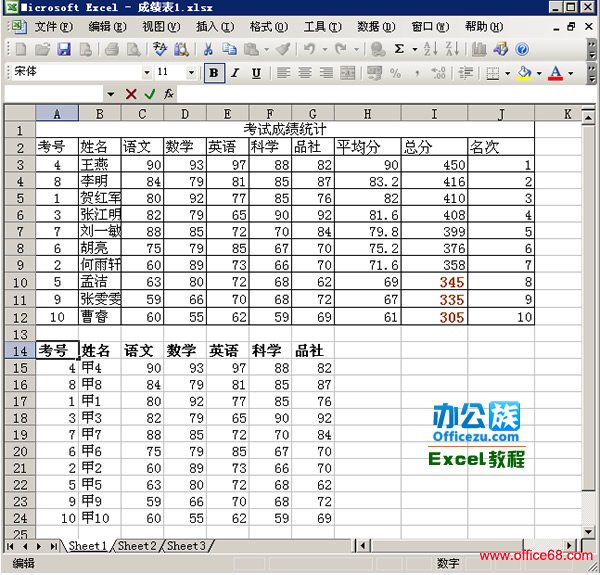Apply the yellow Fill Color bucket
The image size is (600, 575).
[x=524, y=73]
